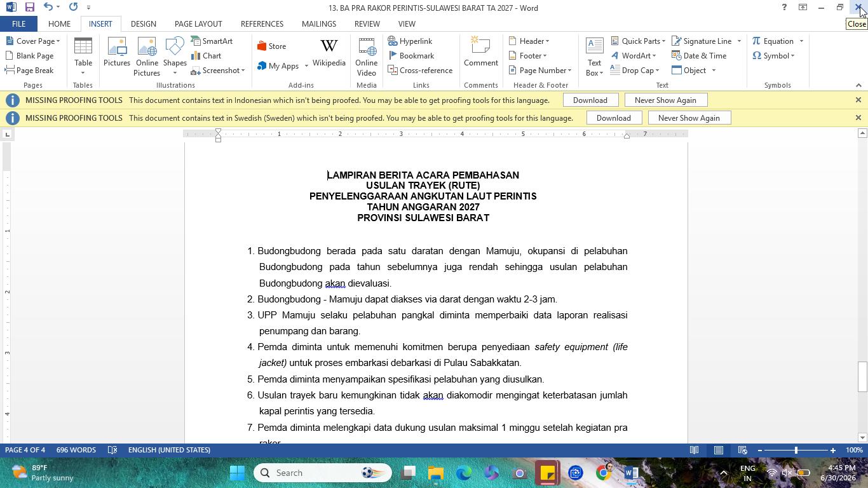Click Never Show Again for Swedish notice

(x=689, y=118)
